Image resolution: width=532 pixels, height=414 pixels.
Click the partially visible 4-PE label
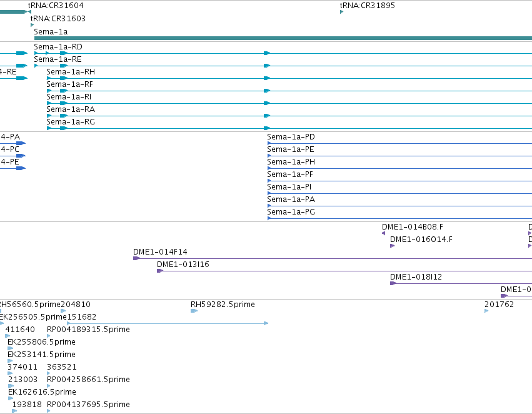9,162
